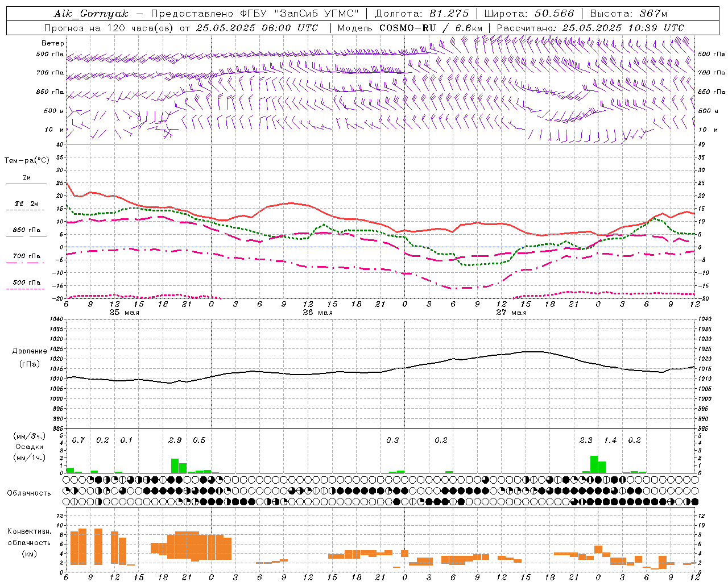Select the latitude value Широта: 50.566
Viewport: 728px width, 582px height.
coord(529,14)
